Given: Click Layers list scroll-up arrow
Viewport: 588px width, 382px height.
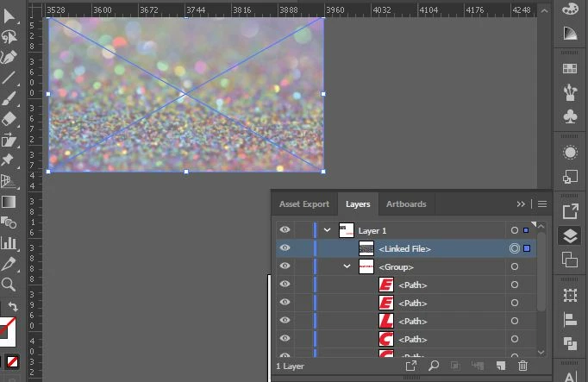Looking at the screenshot, I should pos(541,227).
